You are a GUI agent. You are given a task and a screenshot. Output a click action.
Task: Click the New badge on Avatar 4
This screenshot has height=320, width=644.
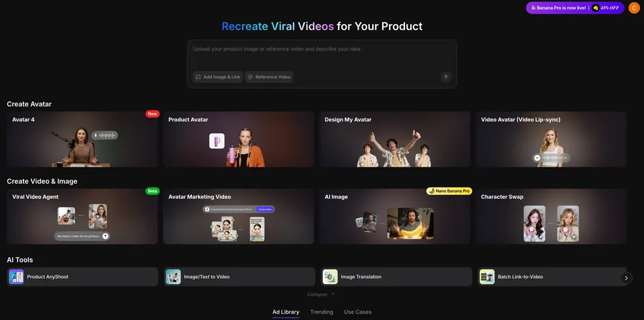(x=153, y=114)
